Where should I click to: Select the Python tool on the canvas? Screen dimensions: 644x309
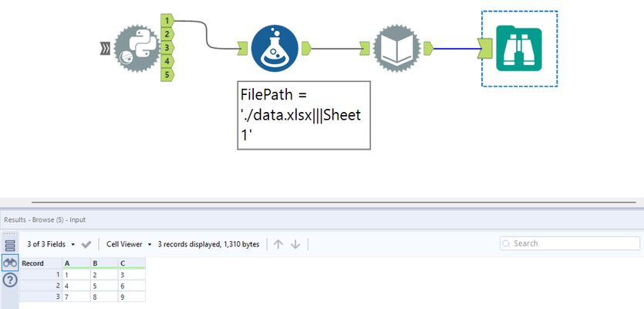pos(137,49)
